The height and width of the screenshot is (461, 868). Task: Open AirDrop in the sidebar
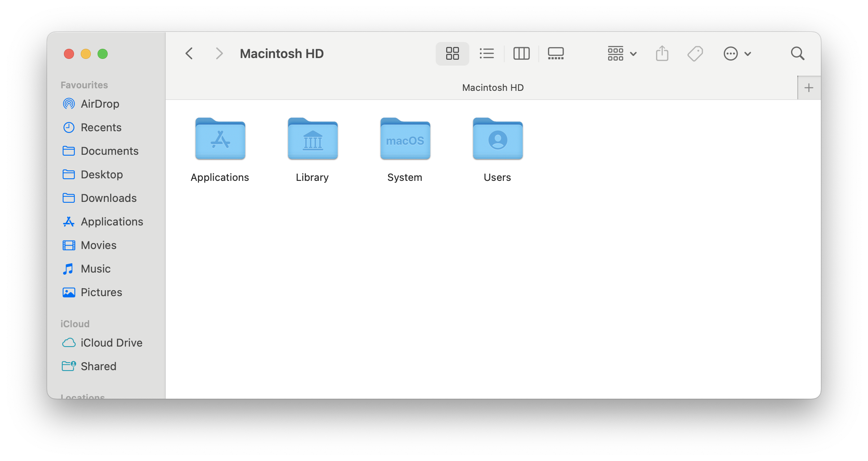[x=106, y=104]
